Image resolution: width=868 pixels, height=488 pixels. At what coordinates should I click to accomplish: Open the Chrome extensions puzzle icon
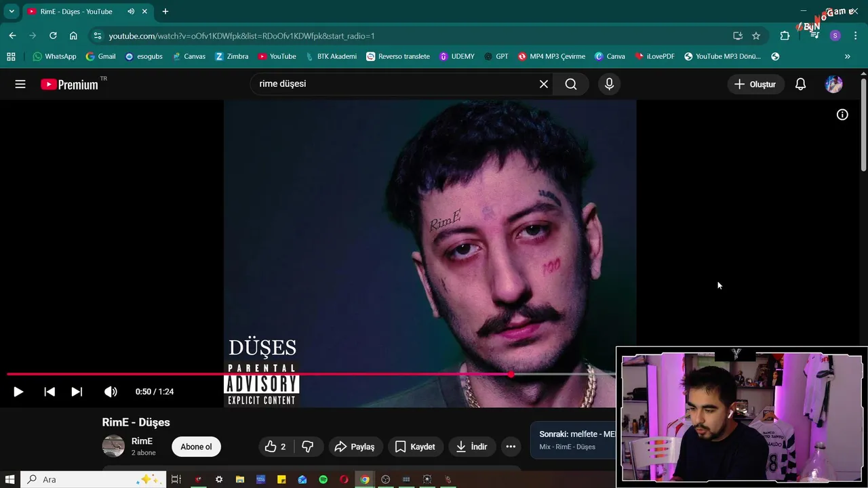pyautogui.click(x=785, y=36)
